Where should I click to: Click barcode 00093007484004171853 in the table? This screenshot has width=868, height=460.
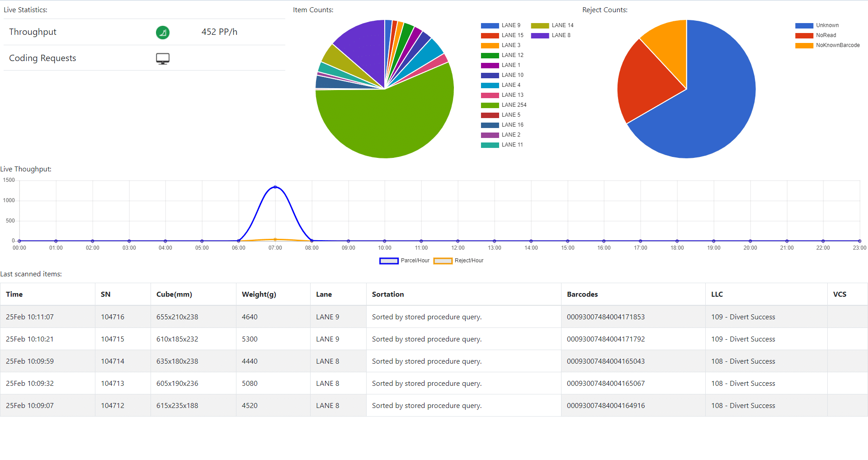606,317
